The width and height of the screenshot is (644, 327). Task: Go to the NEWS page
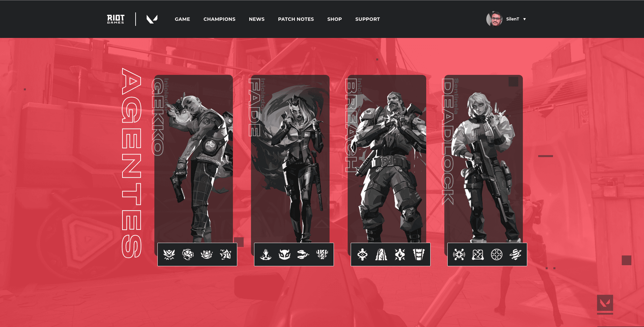(x=257, y=19)
